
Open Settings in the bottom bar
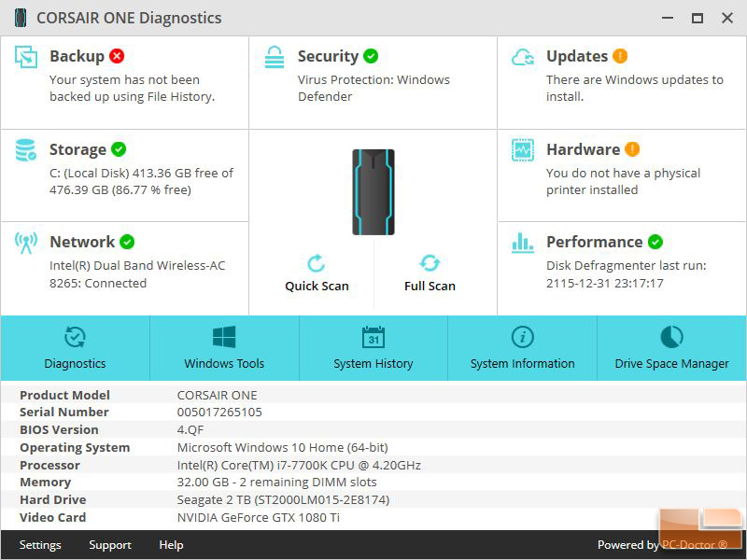point(40,545)
